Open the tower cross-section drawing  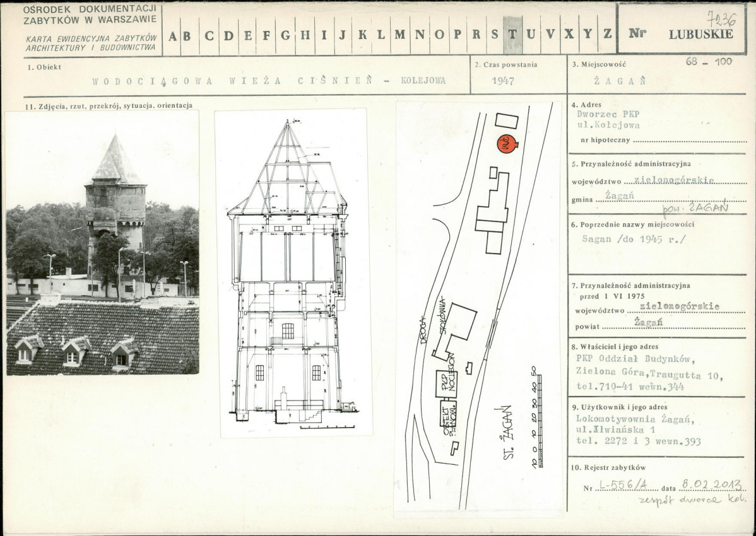point(292,271)
